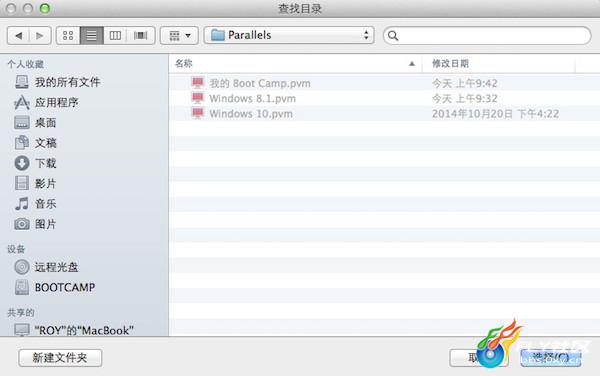Viewport: 600px width, 376px height.
Task: Open 应用程序 in sidebar
Action: (57, 102)
